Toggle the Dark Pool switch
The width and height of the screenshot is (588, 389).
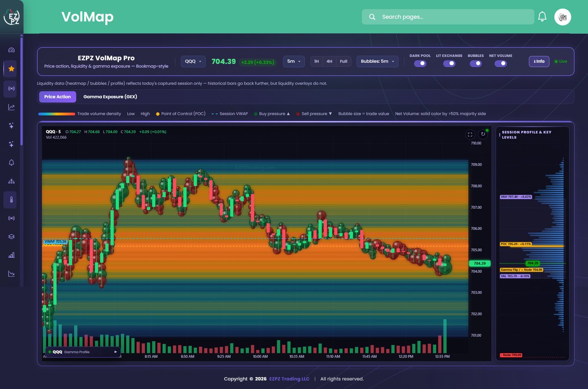click(x=420, y=63)
